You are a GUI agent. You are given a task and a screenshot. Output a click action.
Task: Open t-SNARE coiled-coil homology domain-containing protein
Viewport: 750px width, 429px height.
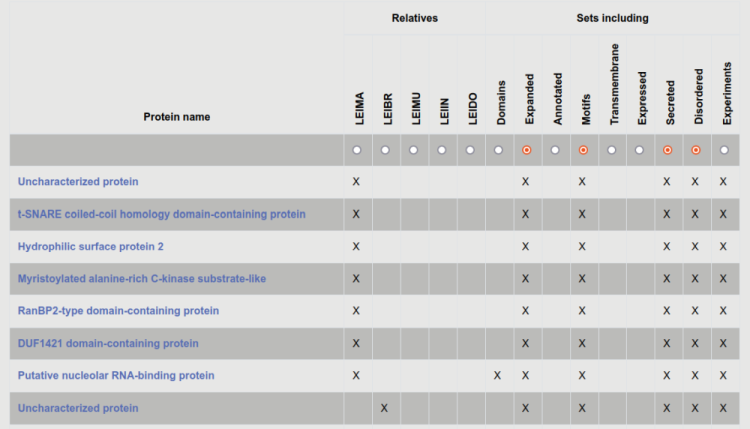(x=162, y=214)
